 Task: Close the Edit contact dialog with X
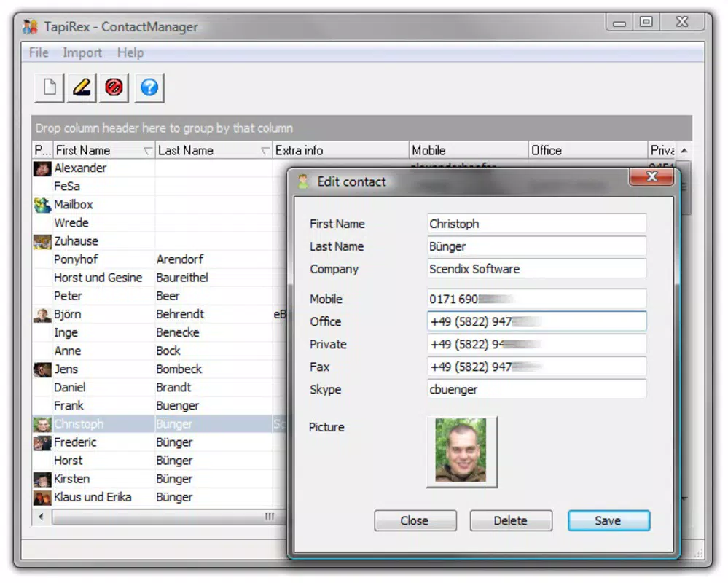(651, 176)
